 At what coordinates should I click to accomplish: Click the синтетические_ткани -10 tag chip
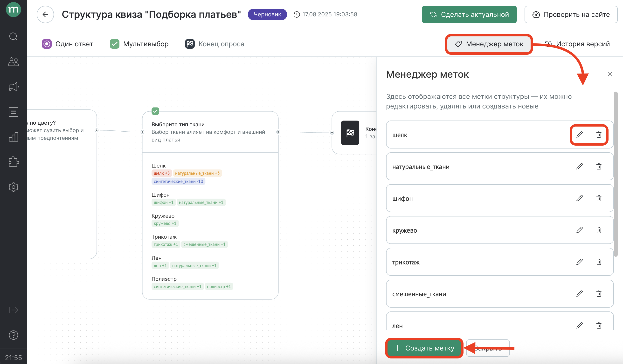click(x=178, y=182)
